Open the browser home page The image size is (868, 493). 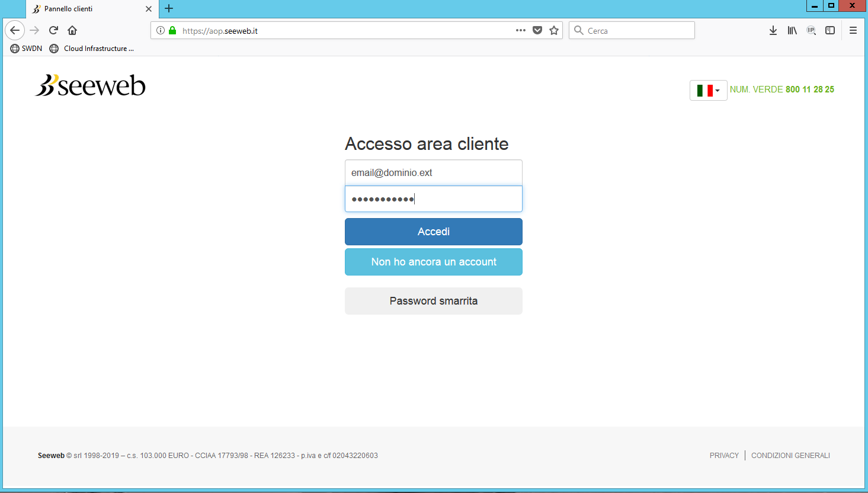pos(72,30)
